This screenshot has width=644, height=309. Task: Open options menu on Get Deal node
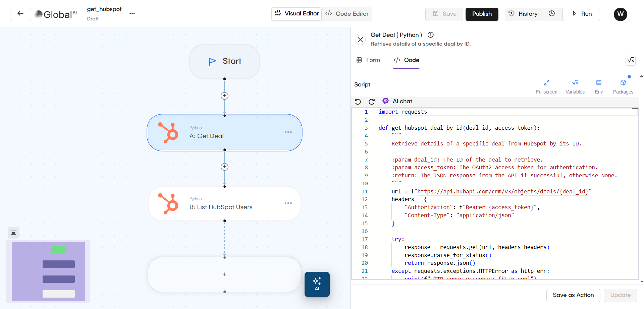coord(288,132)
